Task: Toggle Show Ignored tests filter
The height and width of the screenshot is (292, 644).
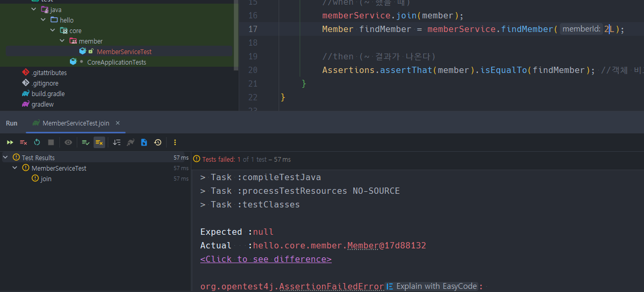Action: tap(99, 142)
